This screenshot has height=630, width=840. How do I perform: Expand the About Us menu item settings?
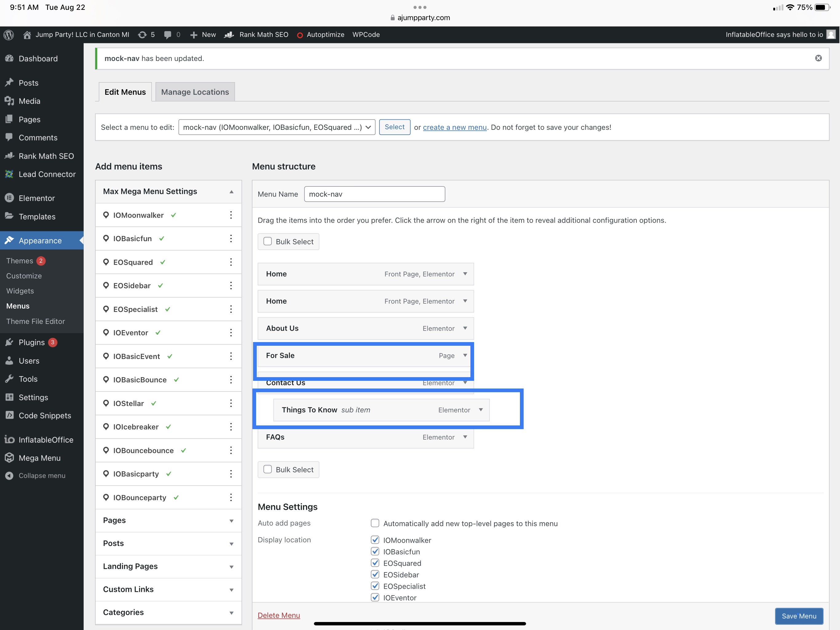pyautogui.click(x=465, y=328)
